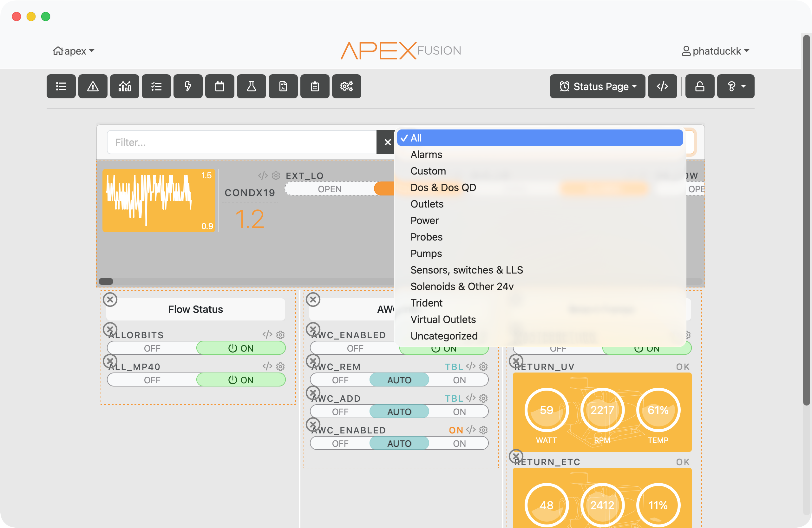Set AWC_REM to ON
Image resolution: width=812 pixels, height=528 pixels.
(x=459, y=380)
